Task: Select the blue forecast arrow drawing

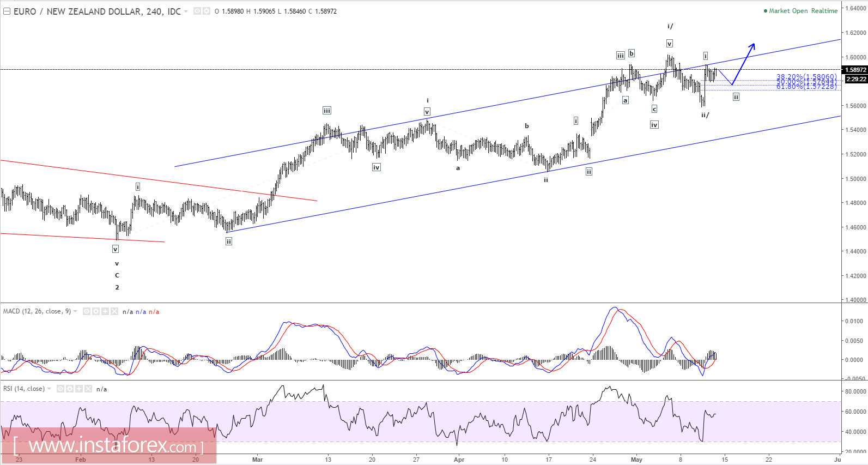Action: tap(744, 63)
